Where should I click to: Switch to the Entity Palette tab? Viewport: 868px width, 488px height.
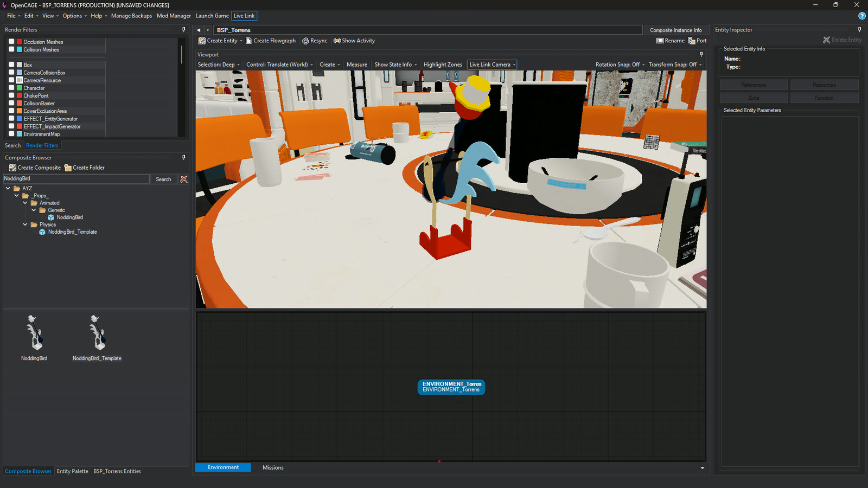(x=73, y=471)
